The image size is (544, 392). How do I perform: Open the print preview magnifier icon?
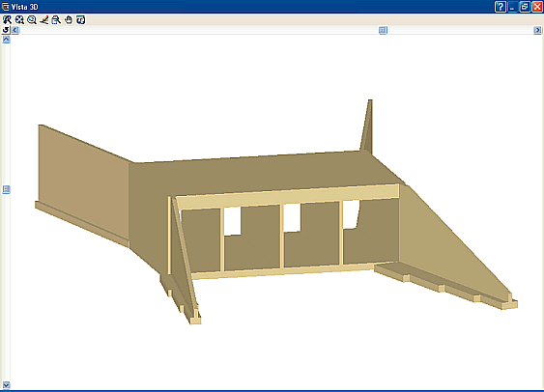pos(56,20)
